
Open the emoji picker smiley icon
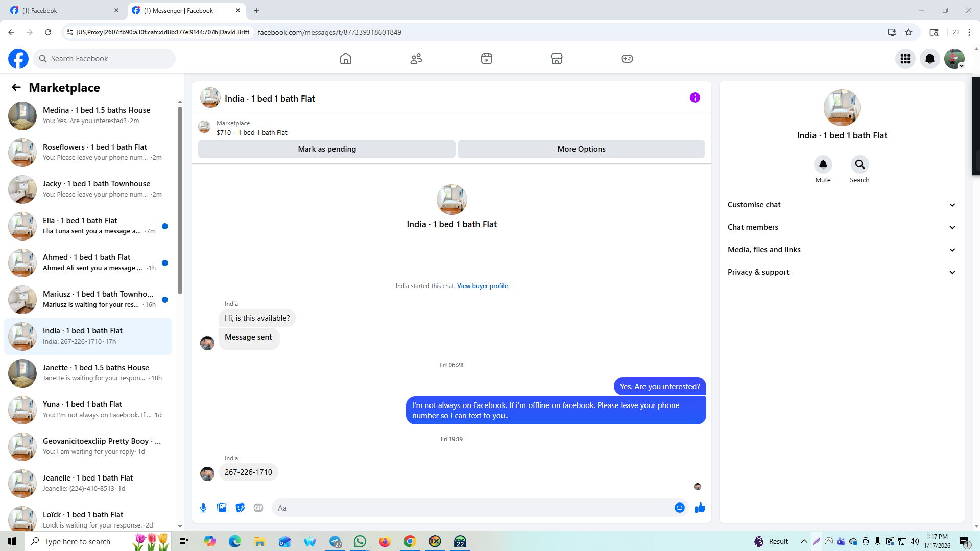click(x=680, y=508)
